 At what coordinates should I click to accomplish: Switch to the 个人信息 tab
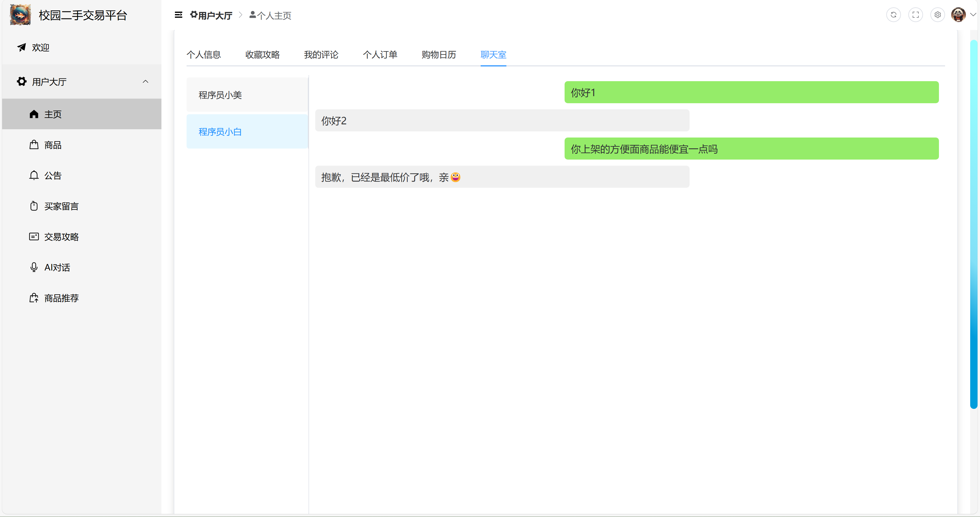203,55
